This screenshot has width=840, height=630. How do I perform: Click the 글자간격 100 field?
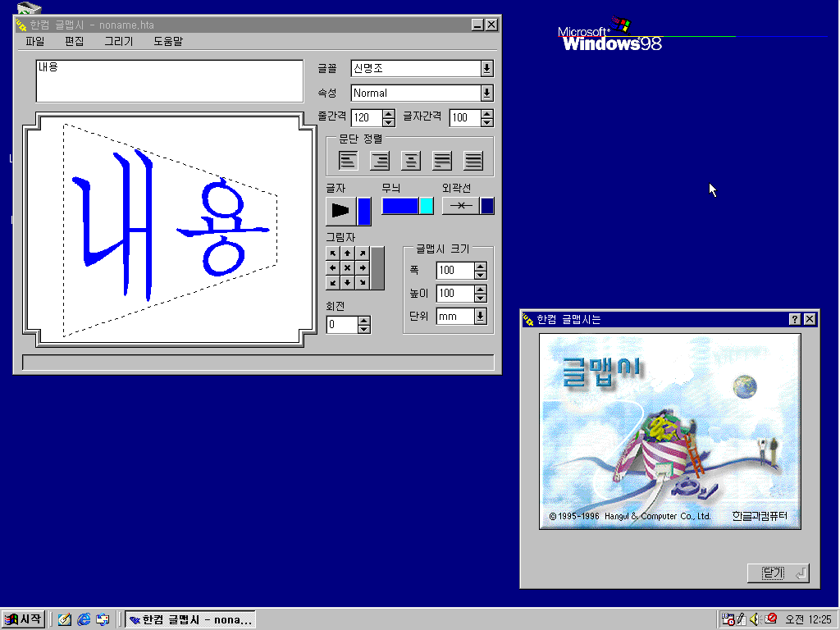(x=465, y=118)
